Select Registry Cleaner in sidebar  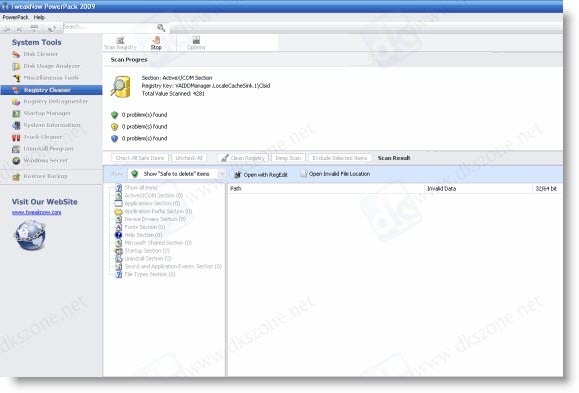coord(51,90)
